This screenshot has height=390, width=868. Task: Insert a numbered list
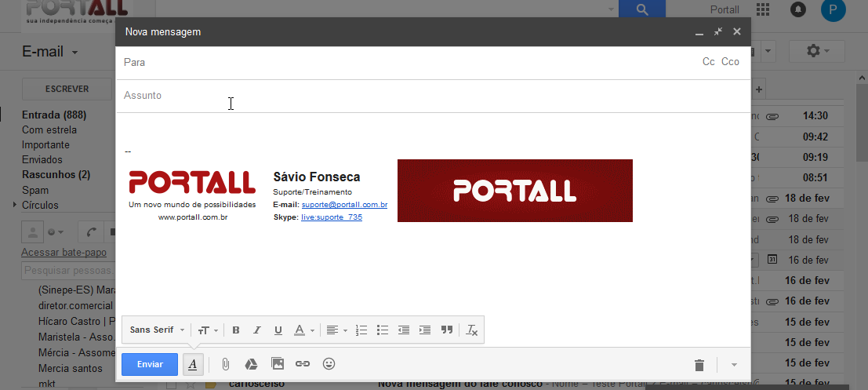click(361, 330)
